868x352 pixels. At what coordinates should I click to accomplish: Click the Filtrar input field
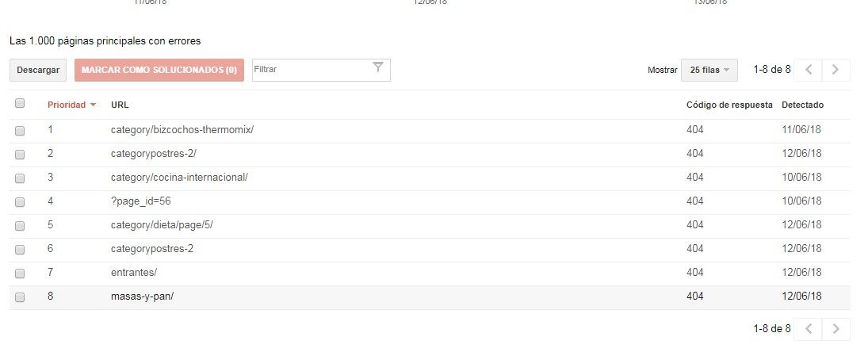[x=310, y=70]
